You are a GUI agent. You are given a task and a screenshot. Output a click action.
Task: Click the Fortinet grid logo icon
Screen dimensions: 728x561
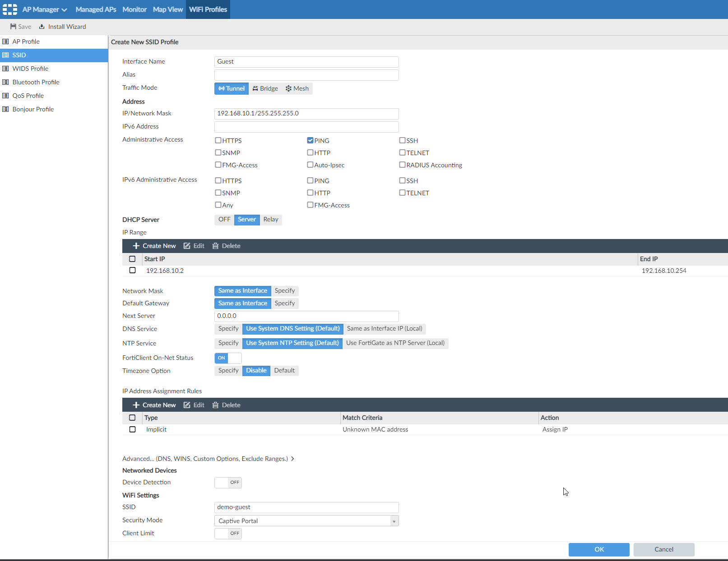point(10,9)
